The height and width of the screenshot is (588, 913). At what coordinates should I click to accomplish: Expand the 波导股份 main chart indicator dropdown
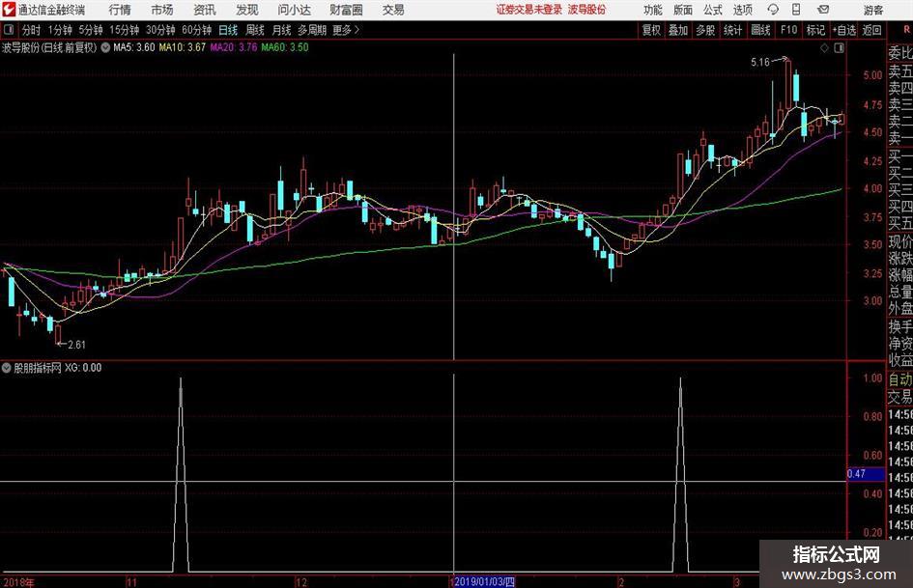(105, 47)
